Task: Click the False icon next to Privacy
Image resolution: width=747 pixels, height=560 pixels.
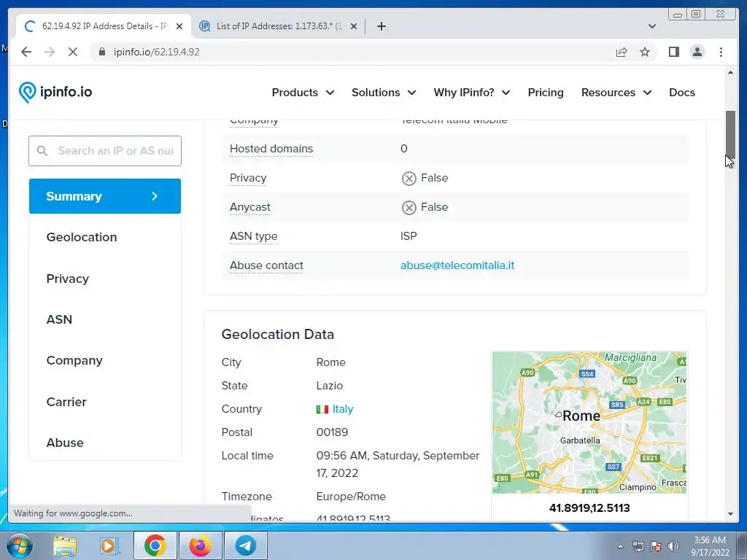Action: (x=409, y=179)
